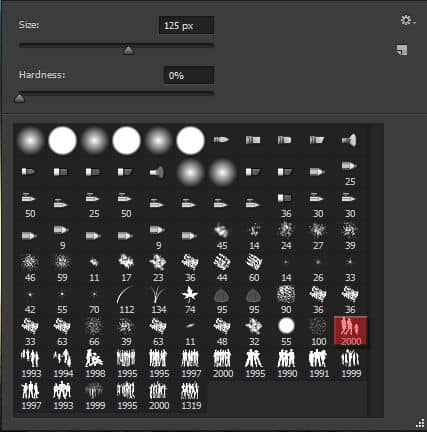Screen dimensions: 427x432
Task: Open the brush picker gear menu
Action: click(x=407, y=21)
